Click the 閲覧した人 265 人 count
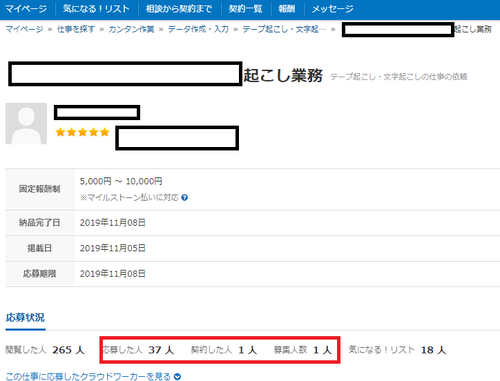Viewport: 500px width, 381px height. tap(45, 350)
